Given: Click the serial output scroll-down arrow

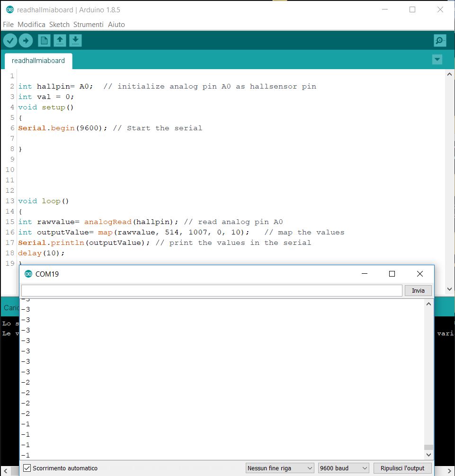Looking at the screenshot, I should [428, 455].
